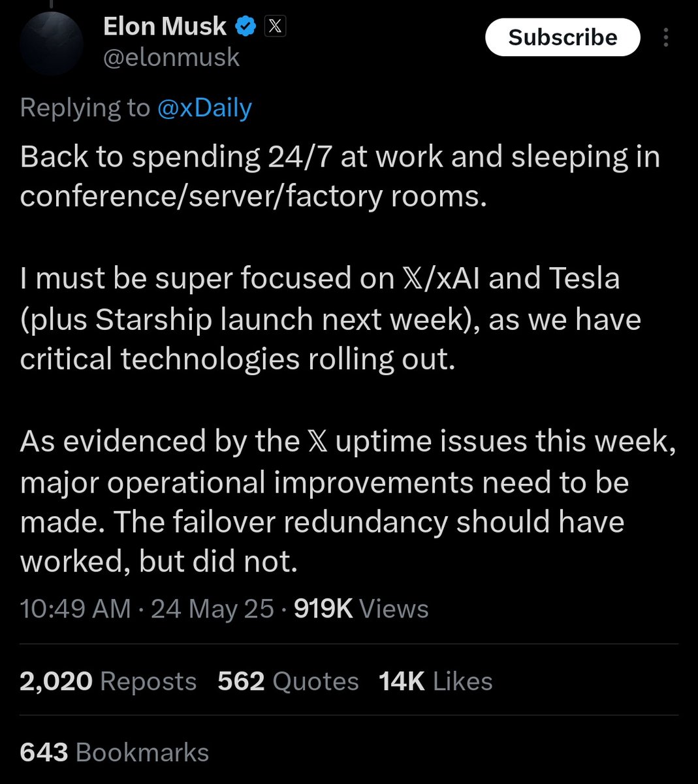Open the 643 Bookmarks entry
Screen dimensions: 698x784
[x=114, y=752]
